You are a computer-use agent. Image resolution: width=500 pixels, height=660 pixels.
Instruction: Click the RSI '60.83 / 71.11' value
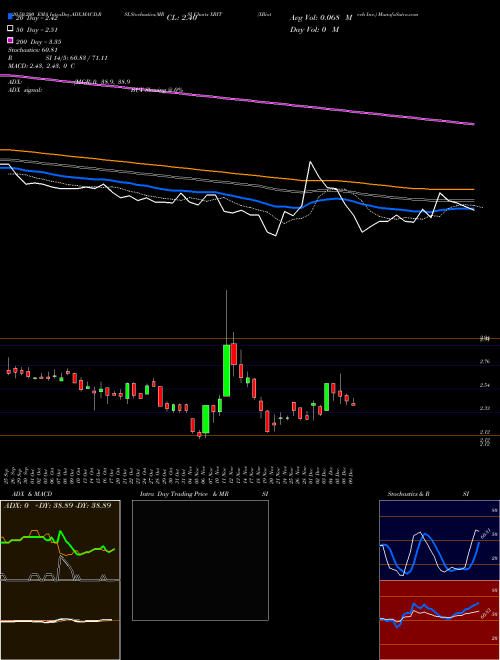pos(87,58)
